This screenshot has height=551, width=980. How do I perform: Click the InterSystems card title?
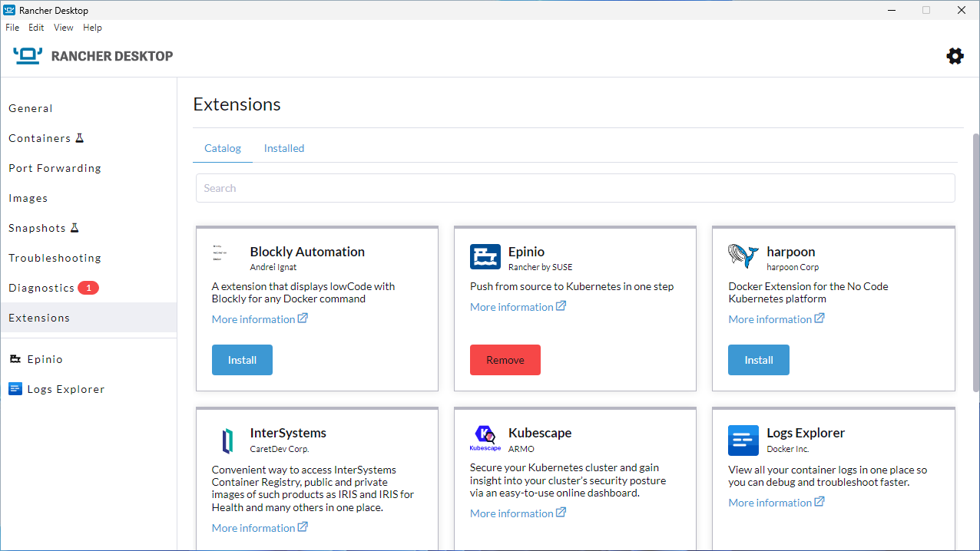click(288, 433)
